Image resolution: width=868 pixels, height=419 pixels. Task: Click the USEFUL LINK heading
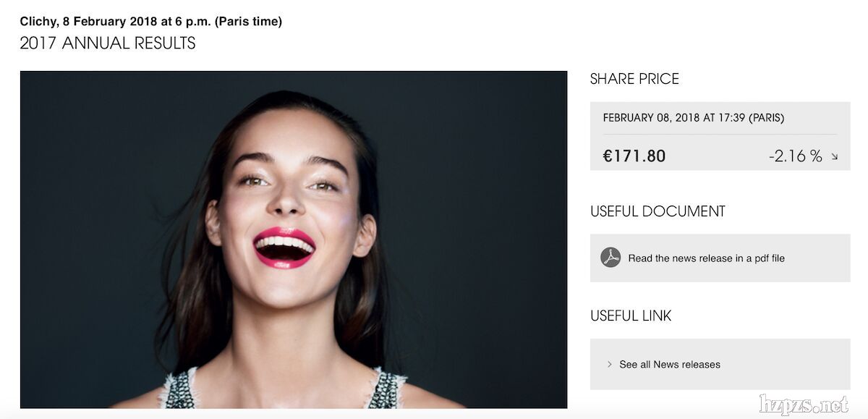click(631, 316)
